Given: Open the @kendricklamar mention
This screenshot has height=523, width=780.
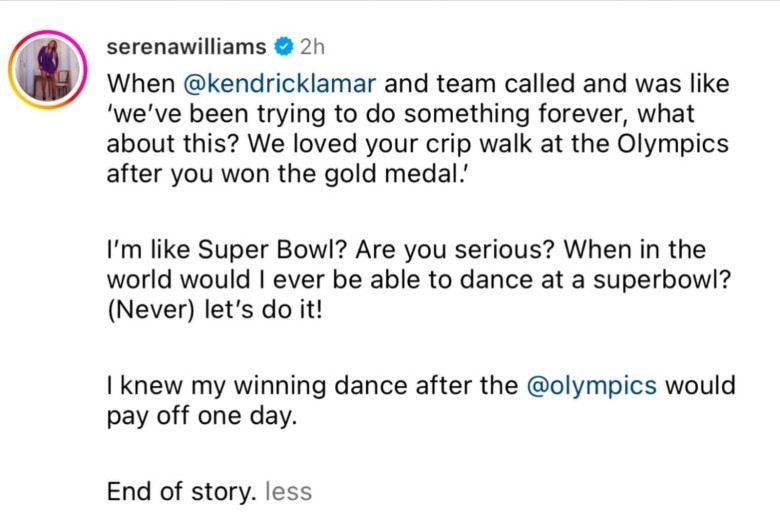Looking at the screenshot, I should tap(280, 83).
